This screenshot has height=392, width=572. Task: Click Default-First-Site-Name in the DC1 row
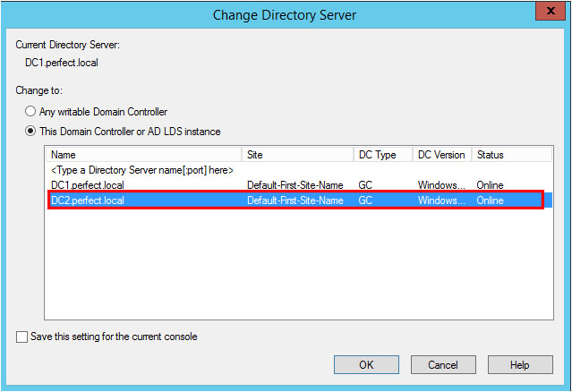tap(295, 185)
